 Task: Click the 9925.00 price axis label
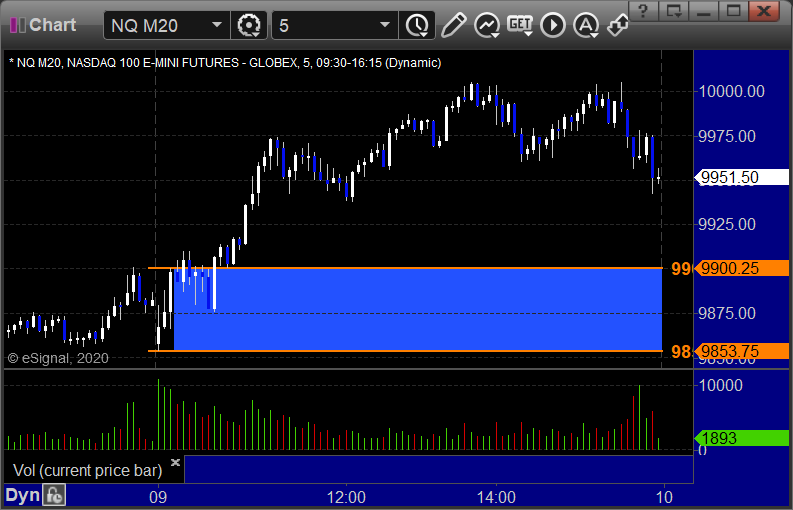[727, 224]
